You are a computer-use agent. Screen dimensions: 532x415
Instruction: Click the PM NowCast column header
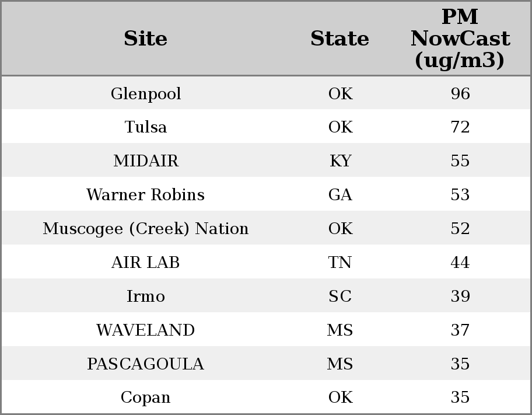tap(460, 39)
